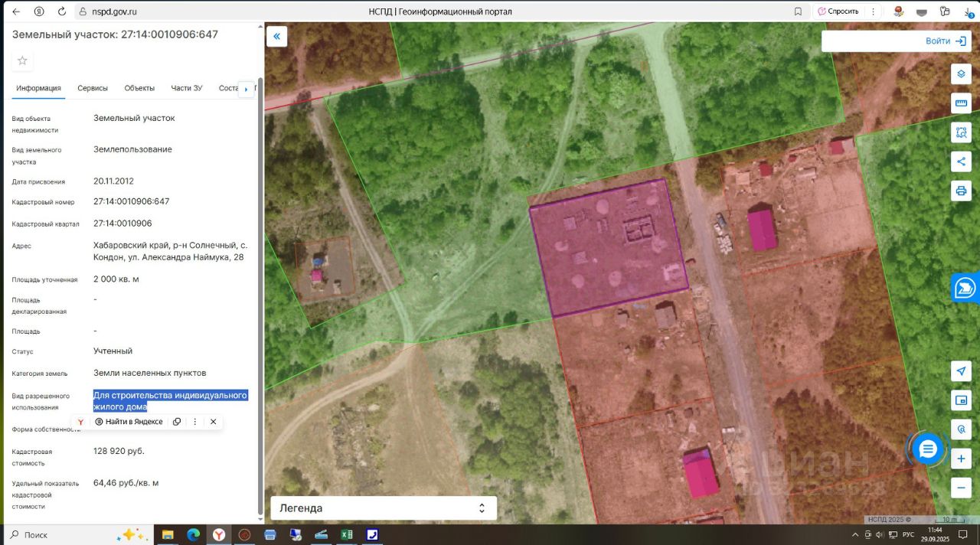This screenshot has width=980, height=545.
Task: Click Земли населенных пунктов text
Action: 150,374
